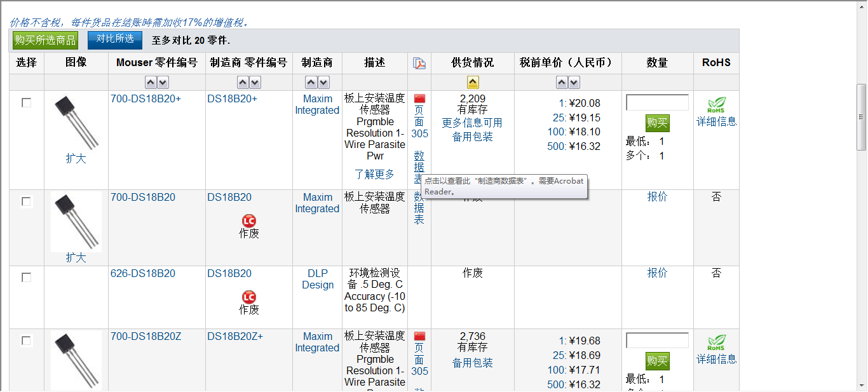868x392 pixels.
Task: Open DS18B20 manufacturer part link in 700-DS18B20 row
Action: 229,197
